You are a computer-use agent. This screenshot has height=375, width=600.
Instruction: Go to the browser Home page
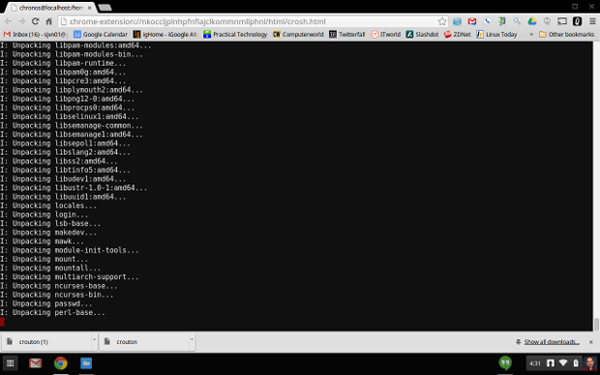49,21
